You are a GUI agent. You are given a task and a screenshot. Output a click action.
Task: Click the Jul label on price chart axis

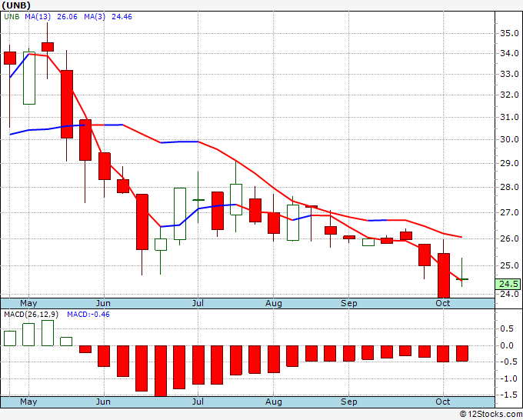pos(198,303)
